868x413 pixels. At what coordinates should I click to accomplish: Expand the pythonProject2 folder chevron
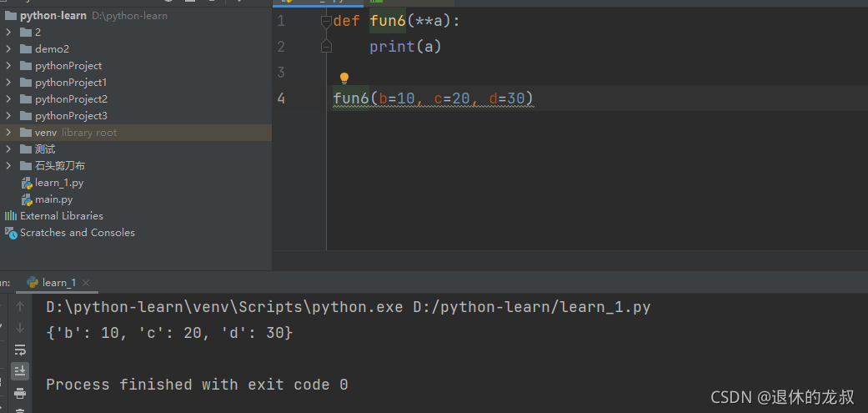click(x=8, y=99)
